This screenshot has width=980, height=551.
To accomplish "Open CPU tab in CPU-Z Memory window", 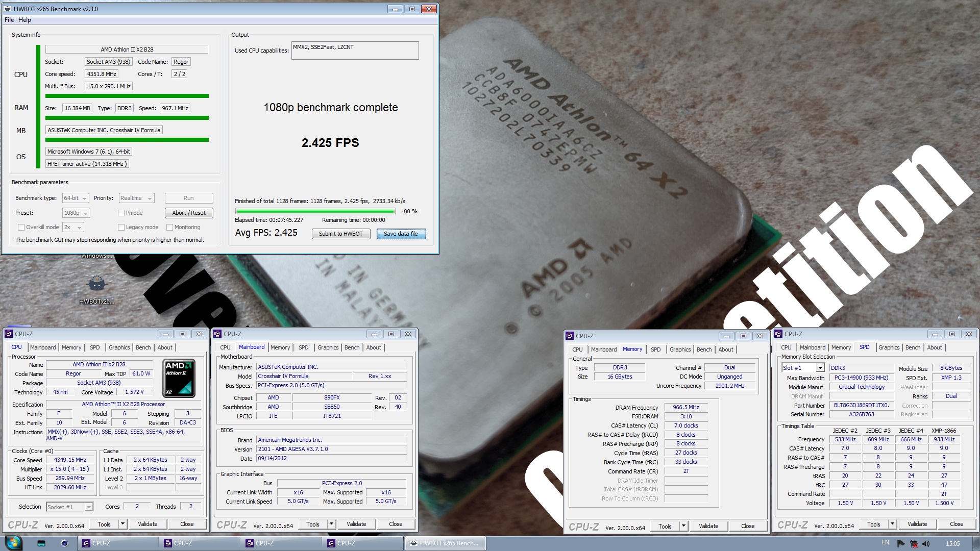I will tap(577, 349).
